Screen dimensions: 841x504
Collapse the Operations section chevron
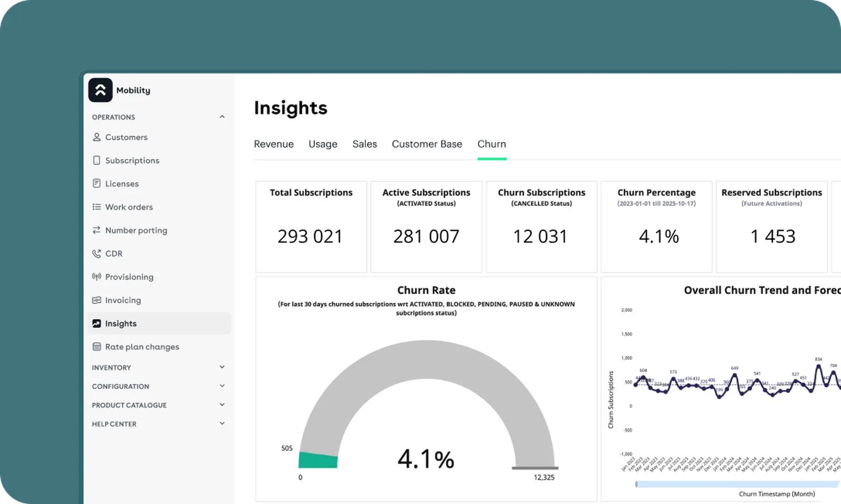(x=222, y=117)
